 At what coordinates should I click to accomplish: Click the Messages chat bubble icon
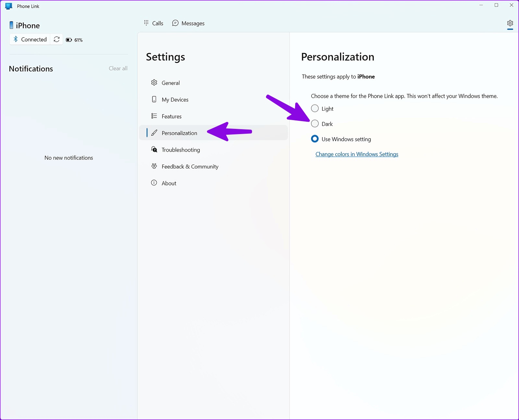point(175,23)
